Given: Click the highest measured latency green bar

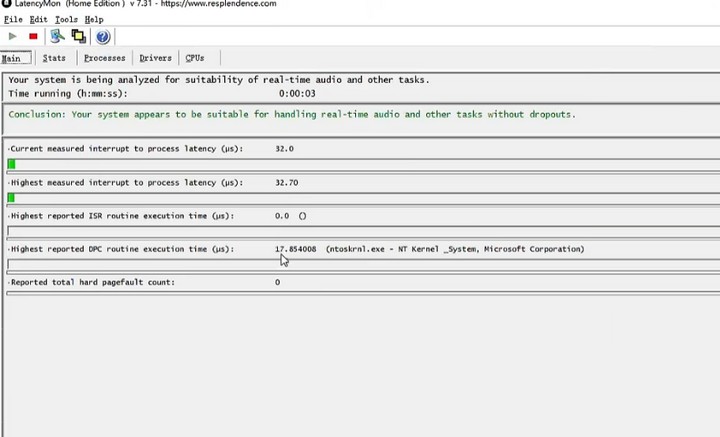Looking at the screenshot, I should [11, 198].
